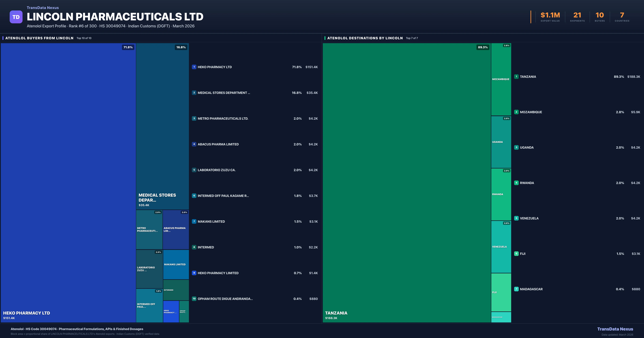Image resolution: width=644 pixels, height=338 pixels.
Task: Open the METRO PHARMACEUTICALS LTD. list entry
Action: point(223,118)
